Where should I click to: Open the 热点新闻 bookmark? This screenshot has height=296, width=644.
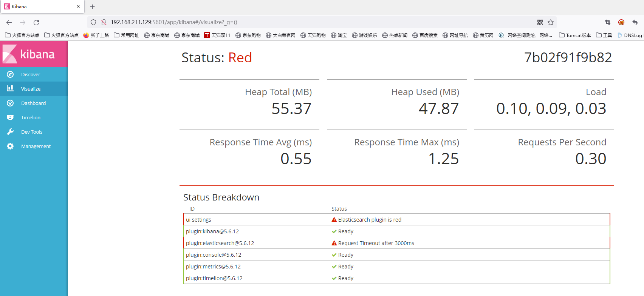point(395,35)
